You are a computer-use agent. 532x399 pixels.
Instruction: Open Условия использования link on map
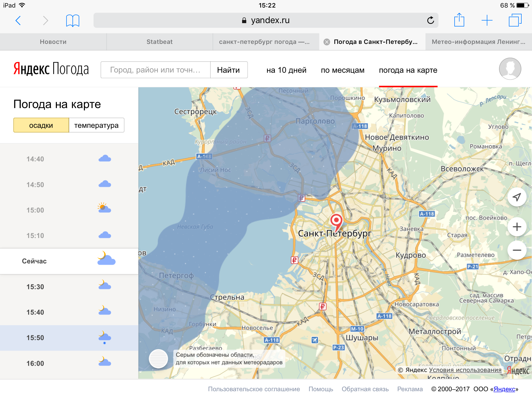click(x=465, y=370)
